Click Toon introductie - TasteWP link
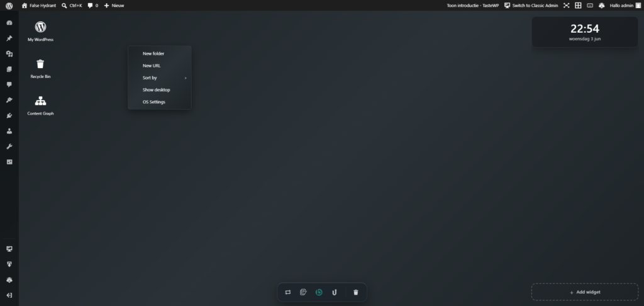The height and width of the screenshot is (306, 644). pyautogui.click(x=473, y=5)
